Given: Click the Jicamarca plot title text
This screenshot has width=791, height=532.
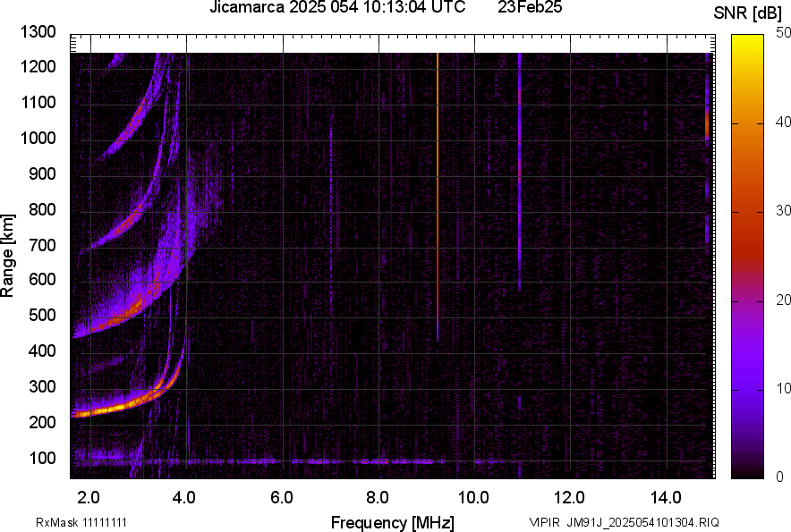Looking at the screenshot, I should coord(336,8).
